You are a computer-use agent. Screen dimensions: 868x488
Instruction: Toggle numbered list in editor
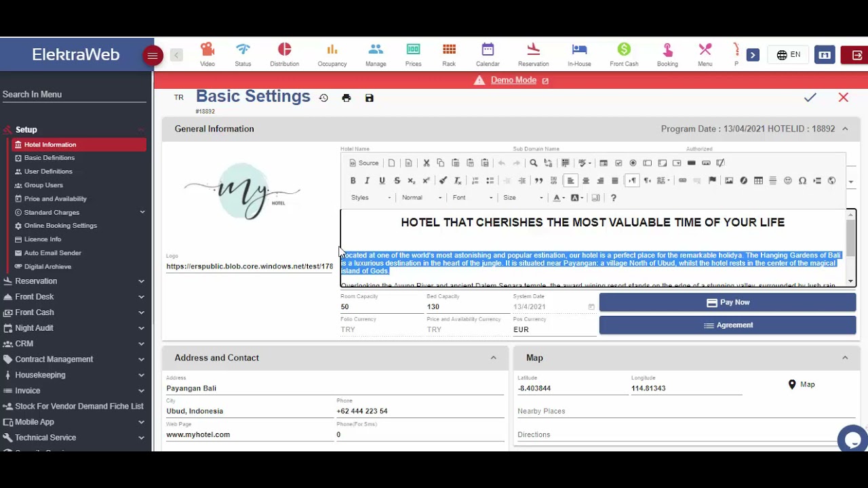(475, 180)
